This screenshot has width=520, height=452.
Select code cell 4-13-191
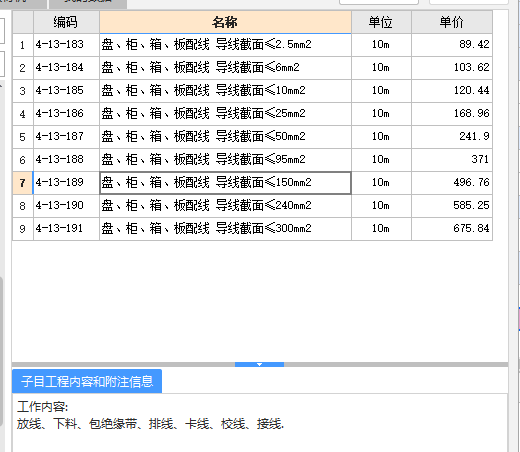[x=66, y=229]
